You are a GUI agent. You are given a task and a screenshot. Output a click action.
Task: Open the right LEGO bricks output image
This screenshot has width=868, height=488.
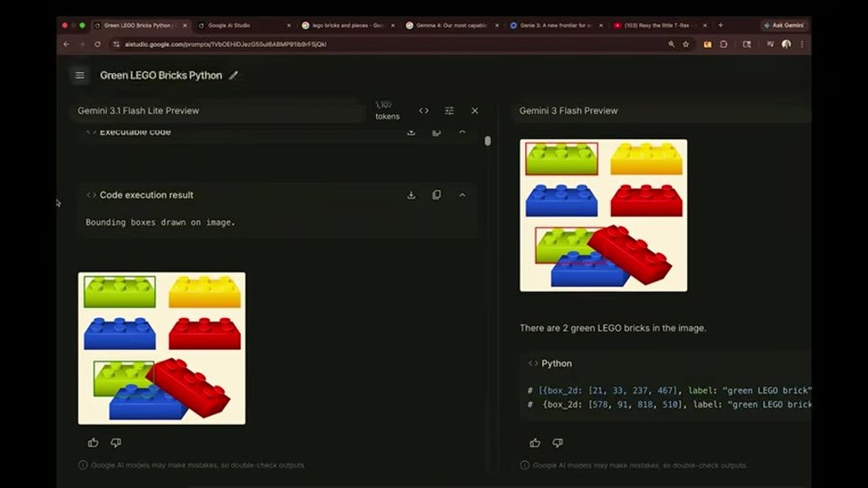pyautogui.click(x=603, y=215)
